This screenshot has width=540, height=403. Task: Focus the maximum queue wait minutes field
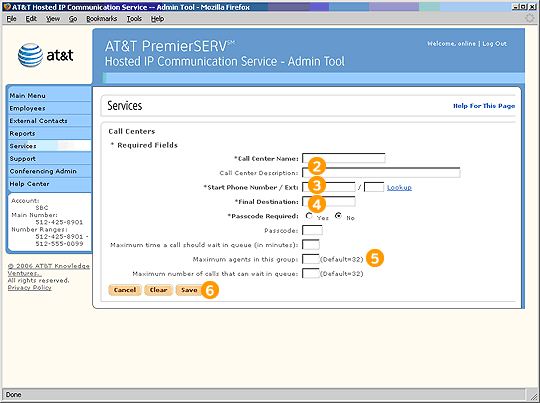point(311,245)
